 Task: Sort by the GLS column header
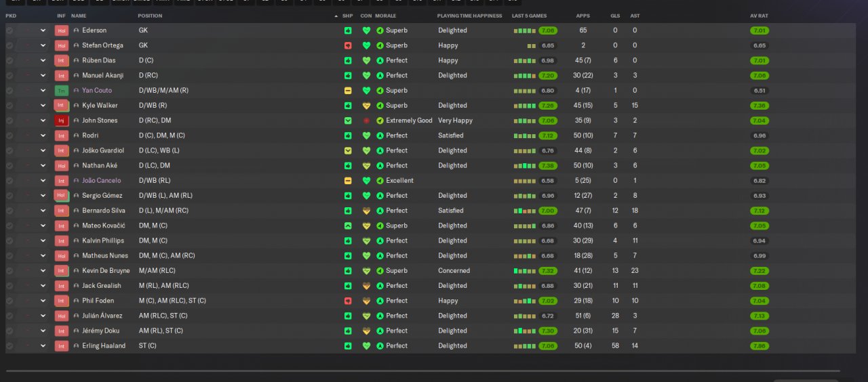[615, 16]
